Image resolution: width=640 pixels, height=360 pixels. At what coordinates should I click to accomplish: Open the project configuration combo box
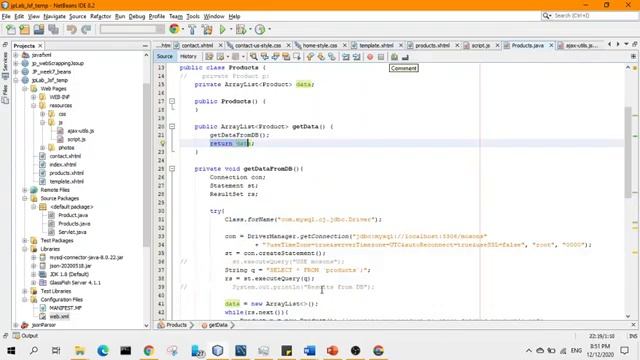(132, 29)
